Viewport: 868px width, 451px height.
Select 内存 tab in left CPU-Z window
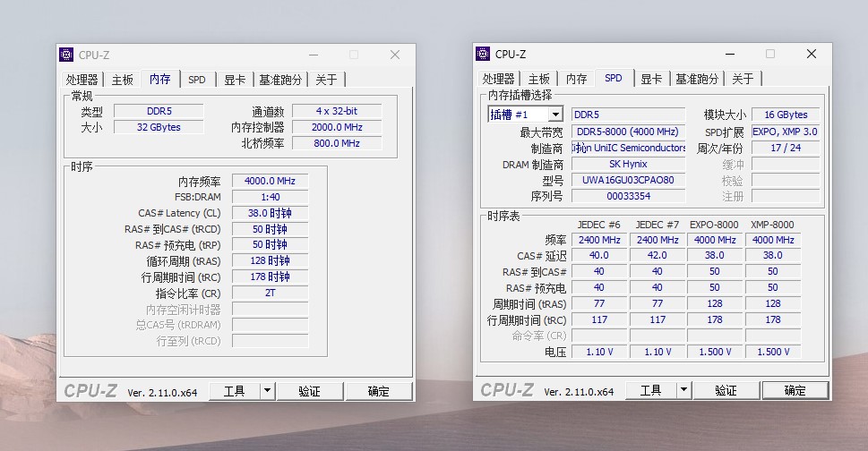(x=160, y=79)
